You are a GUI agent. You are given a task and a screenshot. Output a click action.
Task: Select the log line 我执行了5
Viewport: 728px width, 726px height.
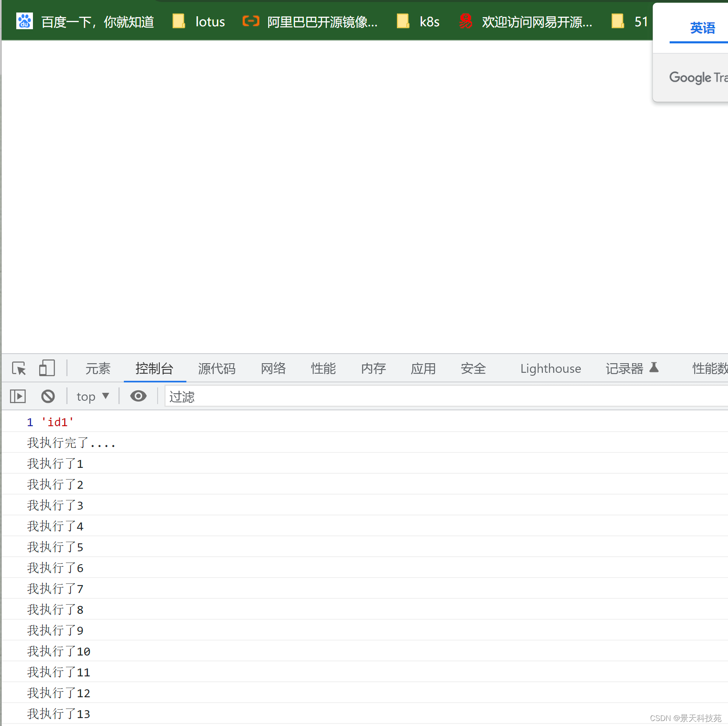365,547
